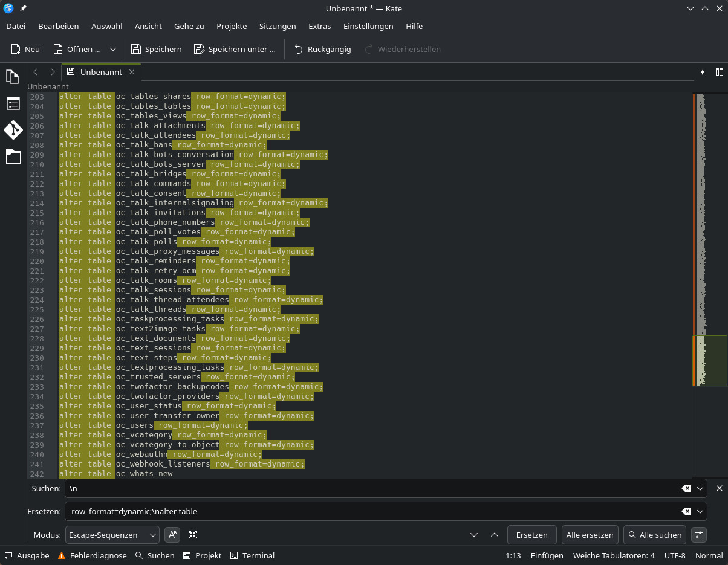Show the filesystem browser sidebar
This screenshot has width=728, height=565.
(13, 157)
